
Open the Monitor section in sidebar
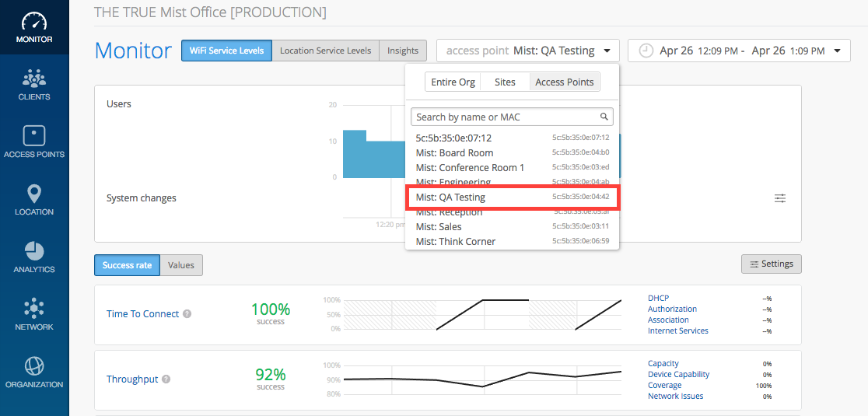coord(34,27)
